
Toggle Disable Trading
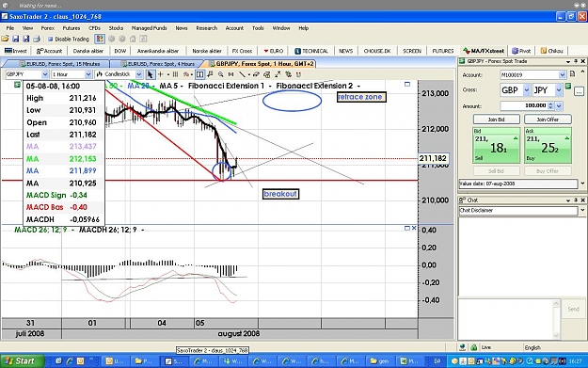[69, 39]
